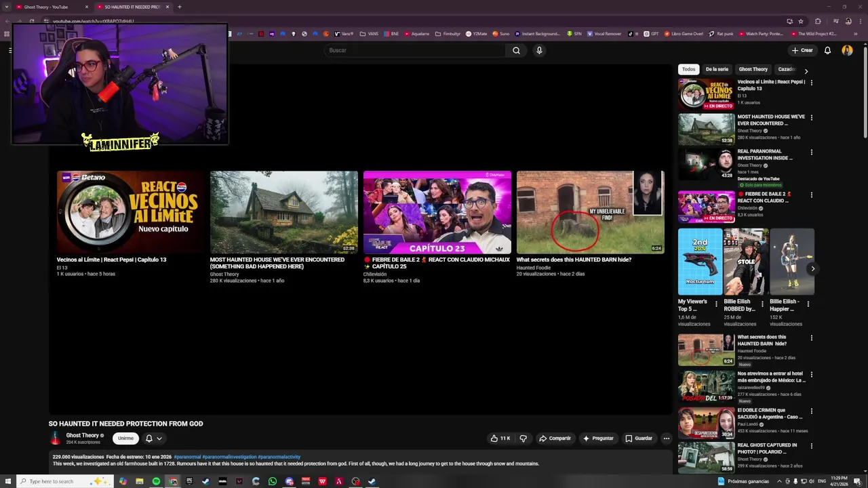Open options for EL DOBLE CRIMEN sidebar video
Image resolution: width=868 pixels, height=488 pixels.
tap(811, 411)
